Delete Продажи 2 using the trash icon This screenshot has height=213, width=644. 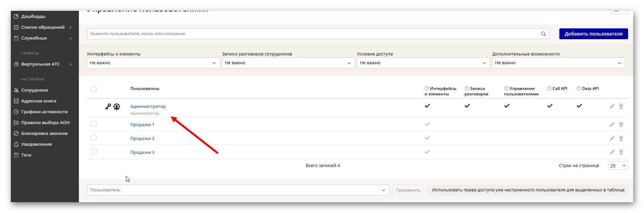coord(621,138)
